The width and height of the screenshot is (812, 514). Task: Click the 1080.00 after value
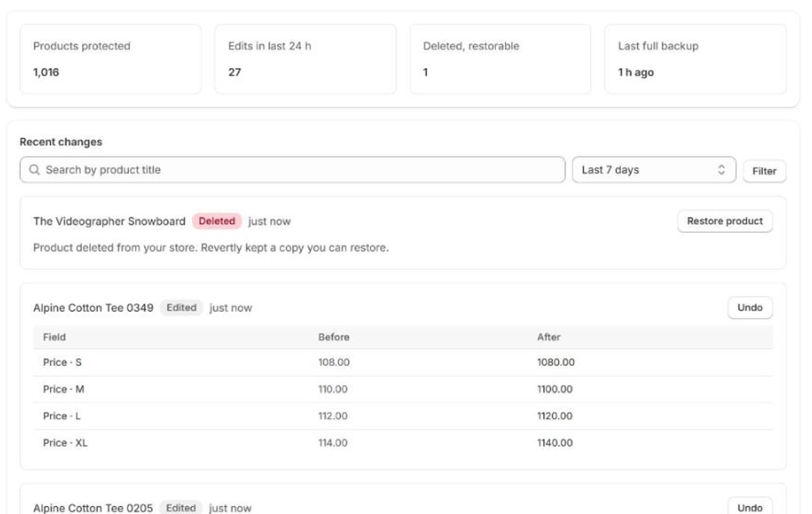coord(556,362)
